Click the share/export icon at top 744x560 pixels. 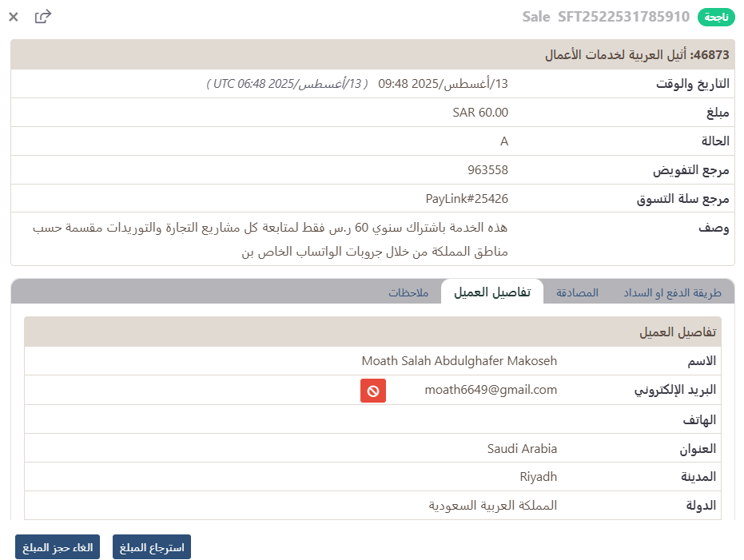pyautogui.click(x=43, y=16)
